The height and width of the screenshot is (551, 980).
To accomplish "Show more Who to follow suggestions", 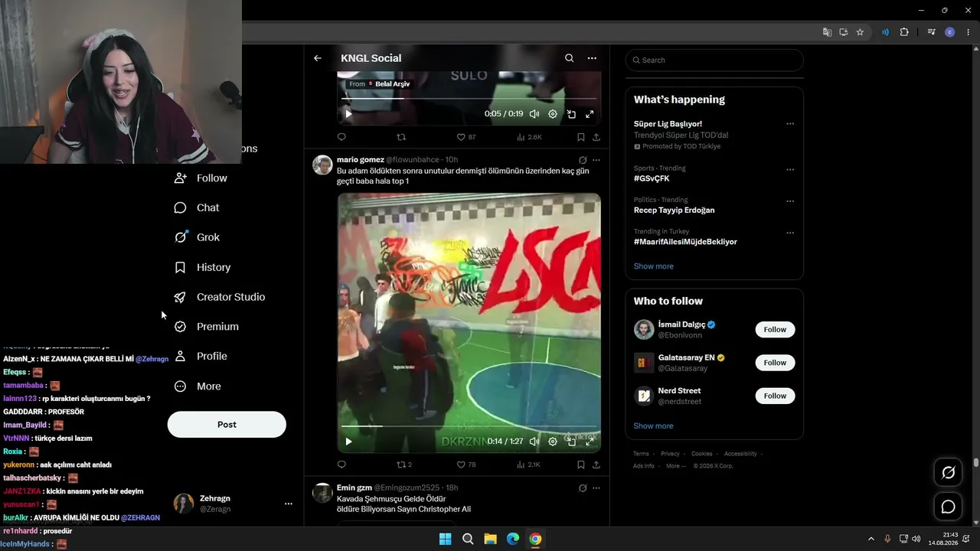I will pos(654,426).
